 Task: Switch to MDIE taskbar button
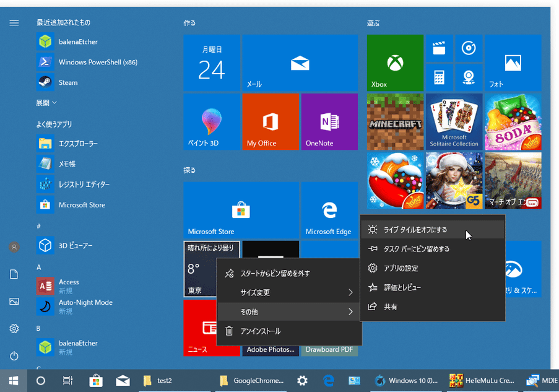pos(541,381)
